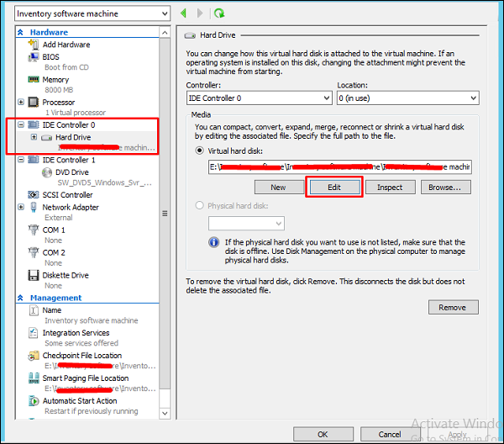Select the Memory chip icon
The image size is (504, 444).
(34, 80)
